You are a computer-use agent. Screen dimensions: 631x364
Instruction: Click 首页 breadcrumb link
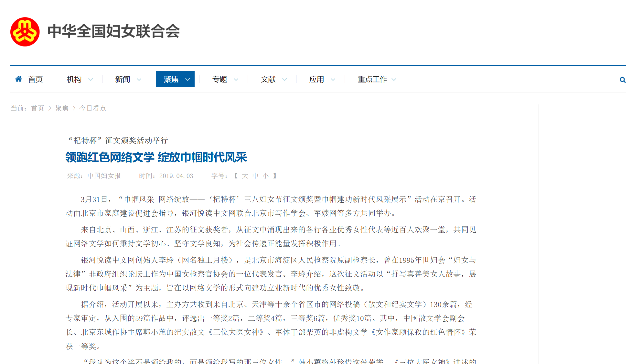click(x=37, y=108)
